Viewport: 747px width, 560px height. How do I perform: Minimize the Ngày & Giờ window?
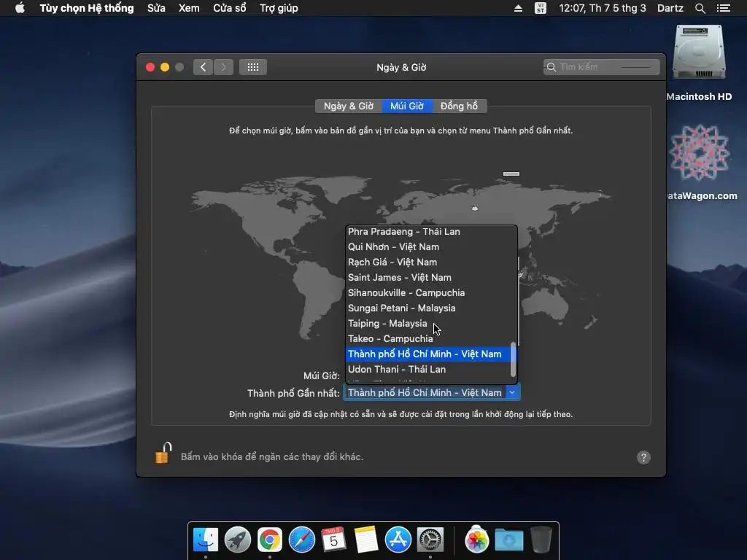coord(165,67)
